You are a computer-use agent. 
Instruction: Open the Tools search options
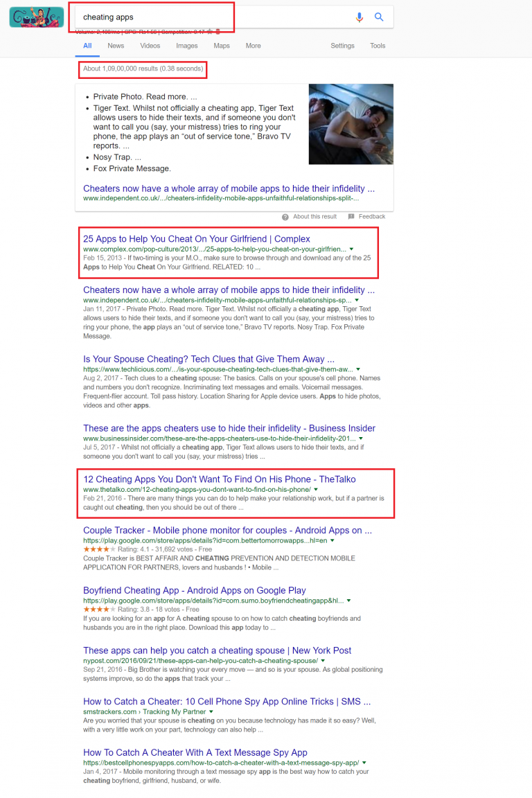pos(378,46)
